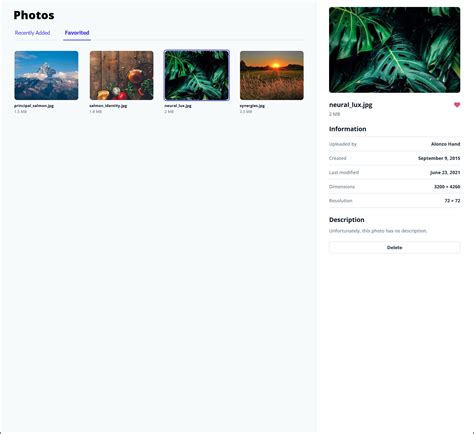Screen dimensions: 474x434
Task: Click the Dimensions value 3200 x 4260
Action: [447, 187]
